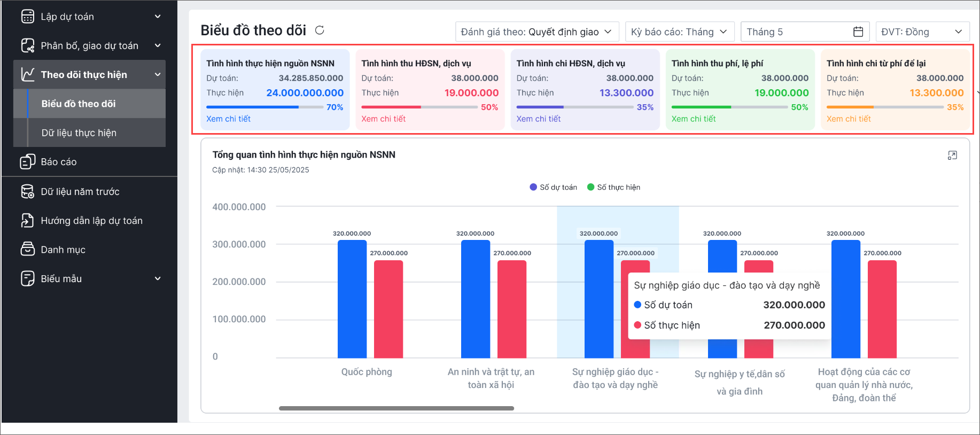Screen dimensions: 980x435
Task: Click the horizontal scrollbar below the chart
Action: (x=396, y=408)
